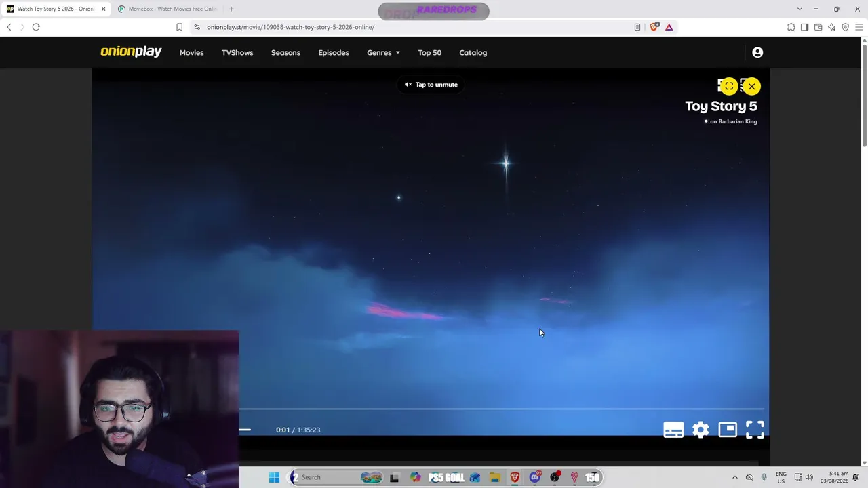Open Discord from the taskbar
The width and height of the screenshot is (868, 488).
(x=535, y=477)
